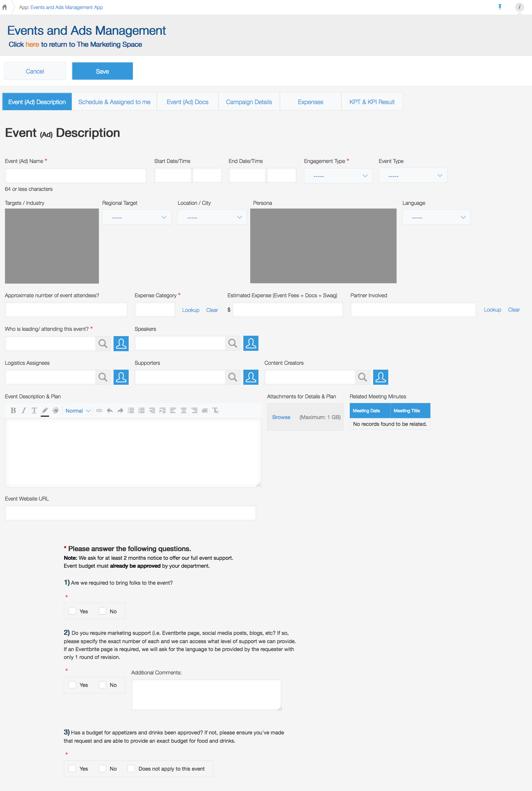Open the user picker for Content Creators
This screenshot has height=791, width=532.
coord(380,377)
